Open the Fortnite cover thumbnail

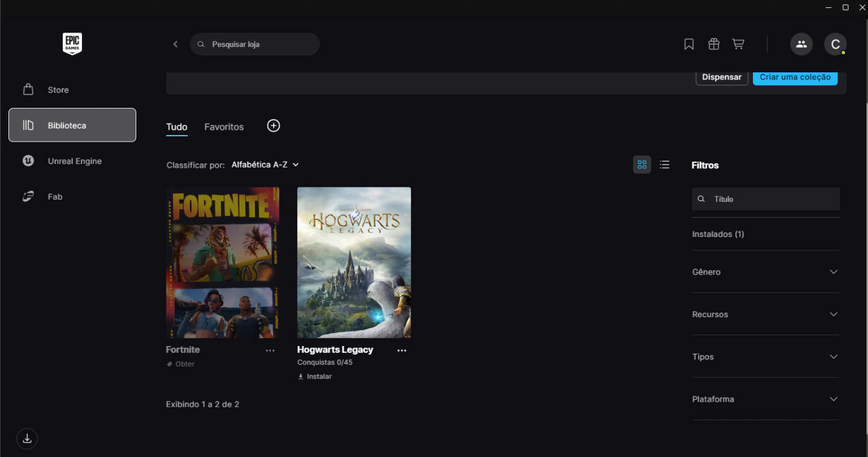click(x=222, y=262)
